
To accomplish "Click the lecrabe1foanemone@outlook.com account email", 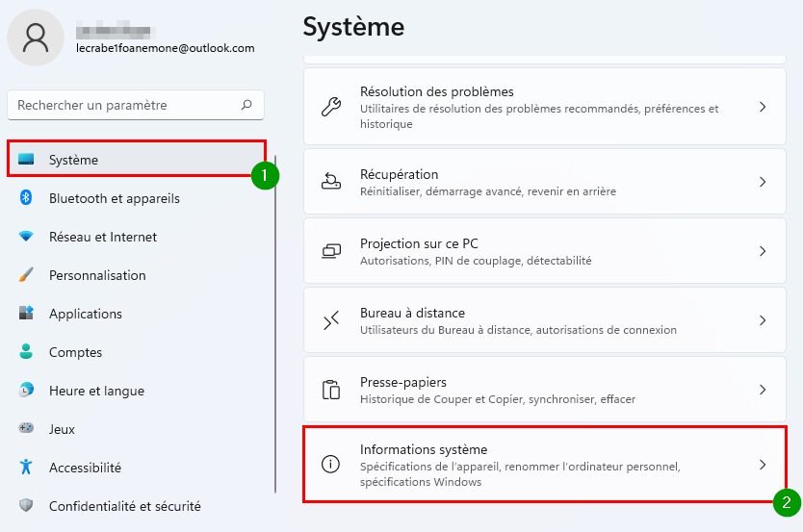I will coord(166,48).
